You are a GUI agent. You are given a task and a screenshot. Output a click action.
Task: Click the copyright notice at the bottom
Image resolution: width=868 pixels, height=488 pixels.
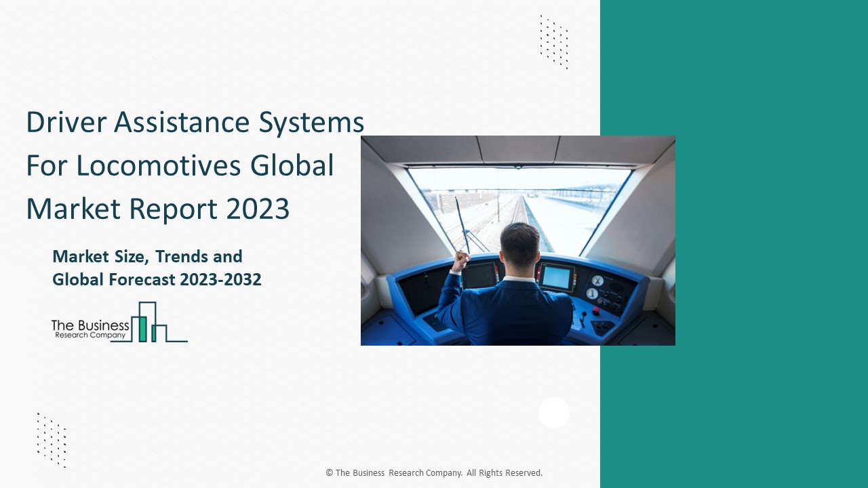tap(434, 472)
